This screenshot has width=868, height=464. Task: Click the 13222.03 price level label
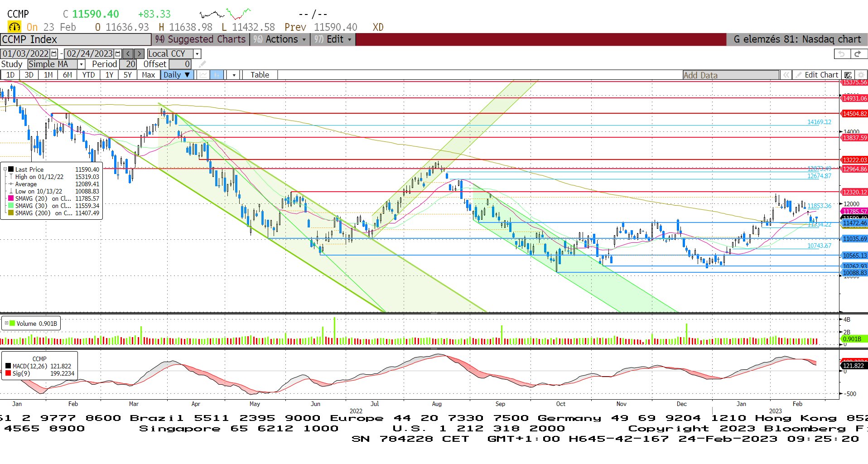[x=854, y=160]
